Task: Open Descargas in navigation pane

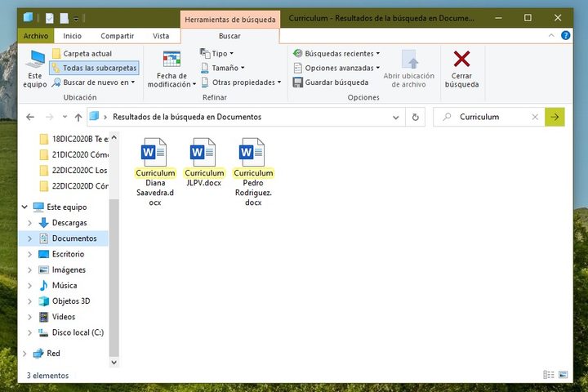Action: click(x=63, y=223)
